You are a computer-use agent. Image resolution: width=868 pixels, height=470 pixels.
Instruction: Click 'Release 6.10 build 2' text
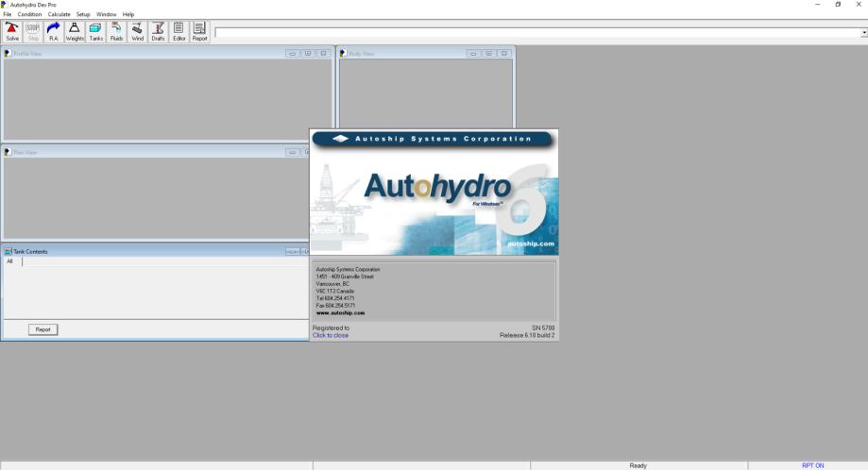coord(527,336)
